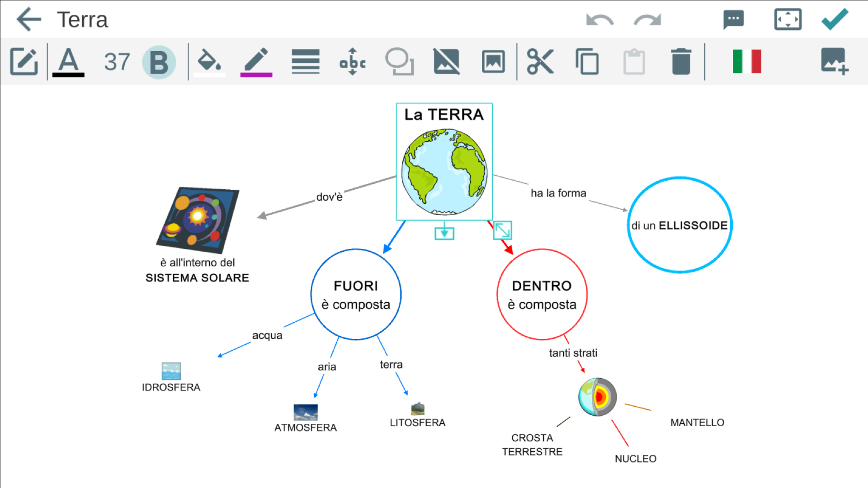Delete the selected node with the trash icon
This screenshot has height=488, width=868.
(681, 61)
